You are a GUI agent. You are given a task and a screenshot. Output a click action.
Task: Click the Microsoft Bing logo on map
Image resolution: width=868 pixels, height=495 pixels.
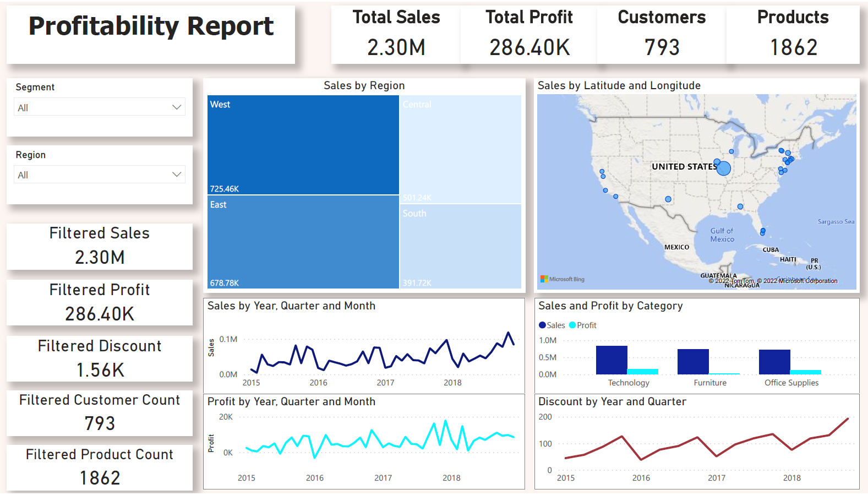[x=563, y=279]
